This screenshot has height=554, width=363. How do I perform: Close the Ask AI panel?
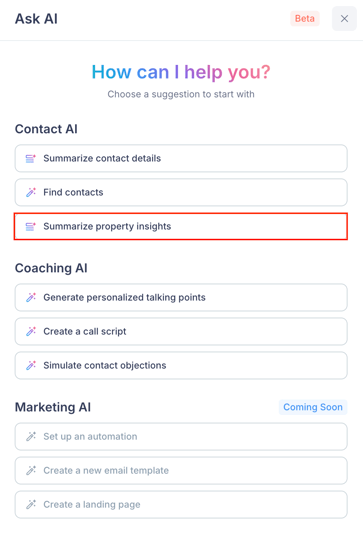[x=344, y=19]
